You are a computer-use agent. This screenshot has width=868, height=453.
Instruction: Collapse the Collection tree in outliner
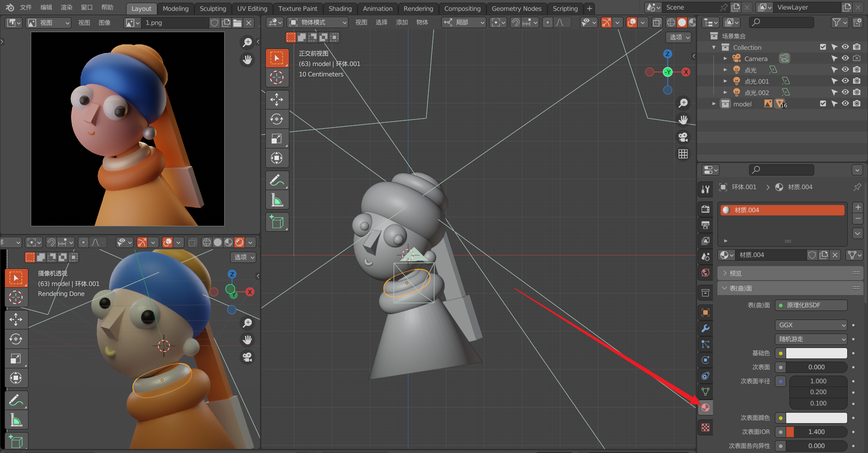tap(714, 47)
